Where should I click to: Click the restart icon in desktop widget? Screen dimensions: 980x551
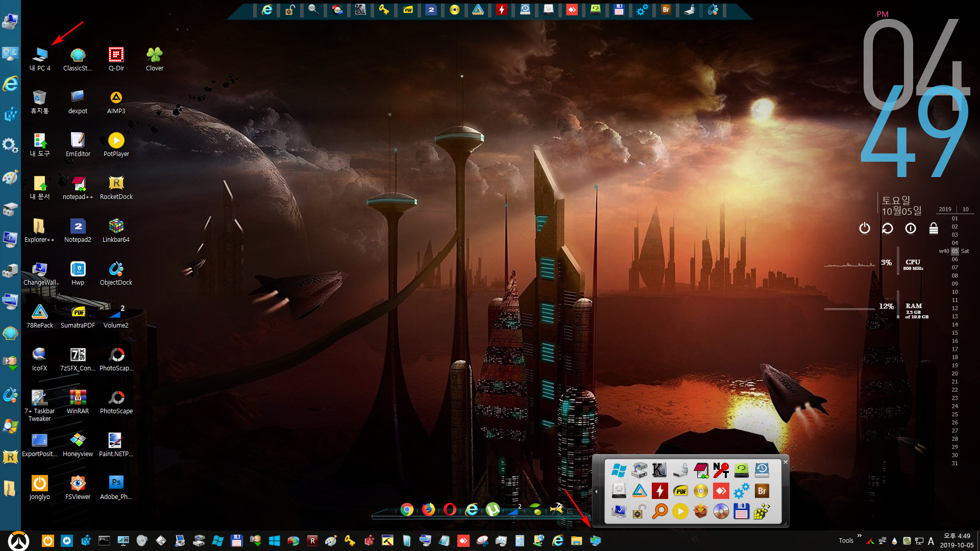[887, 228]
